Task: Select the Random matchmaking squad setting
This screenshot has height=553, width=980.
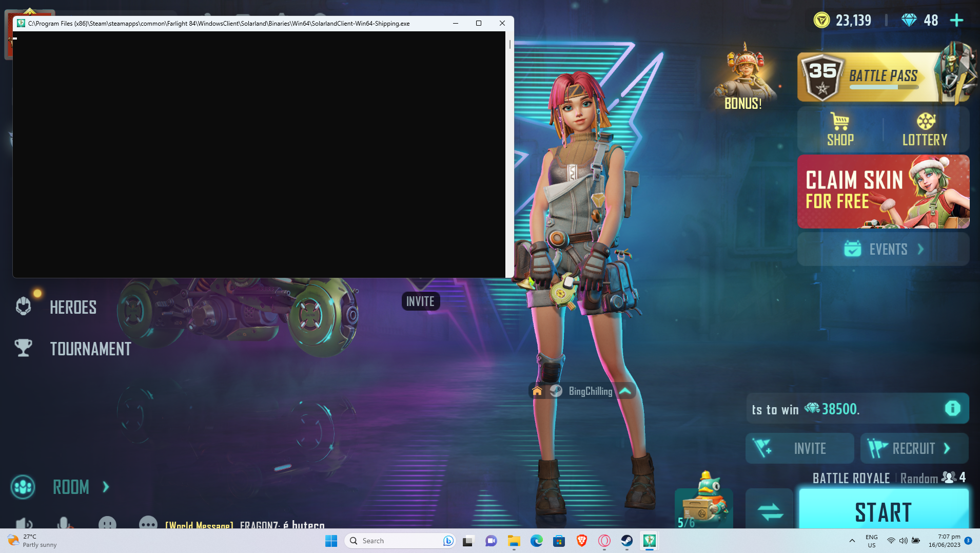Action: click(919, 479)
